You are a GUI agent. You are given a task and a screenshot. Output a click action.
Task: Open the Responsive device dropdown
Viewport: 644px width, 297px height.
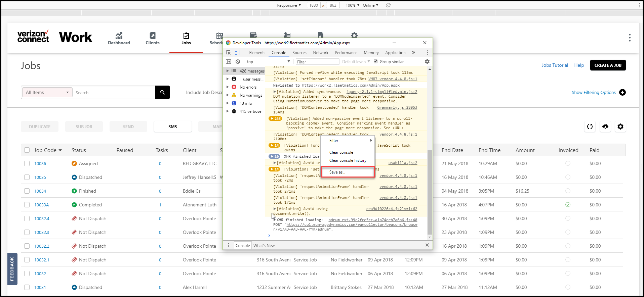pyautogui.click(x=289, y=5)
